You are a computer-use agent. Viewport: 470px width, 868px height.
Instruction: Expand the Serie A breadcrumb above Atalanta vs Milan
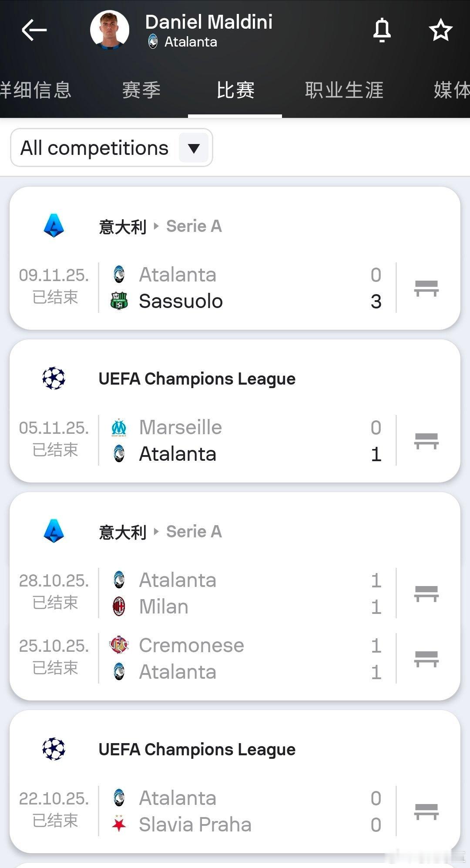(x=194, y=532)
